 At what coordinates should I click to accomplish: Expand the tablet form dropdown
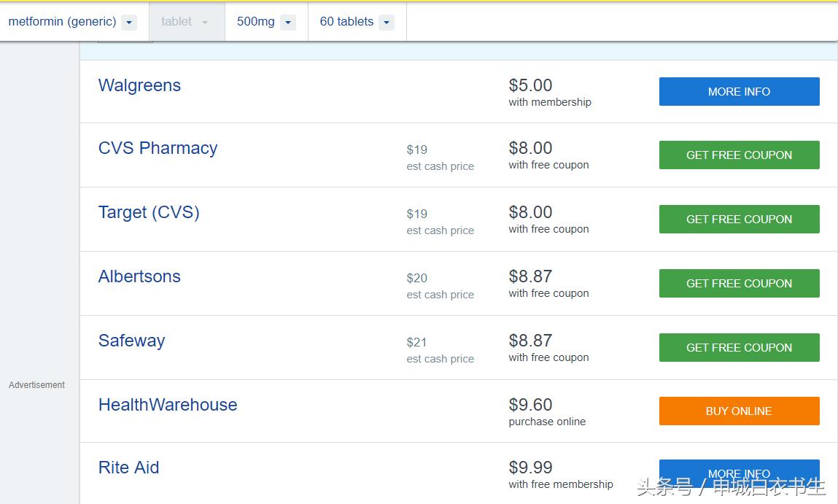coord(185,22)
